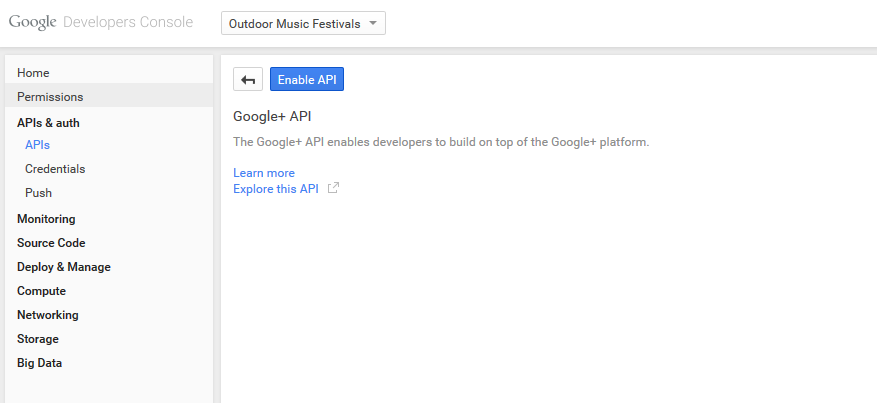Open the Push settings page
The height and width of the screenshot is (403, 877).
pyautogui.click(x=39, y=193)
